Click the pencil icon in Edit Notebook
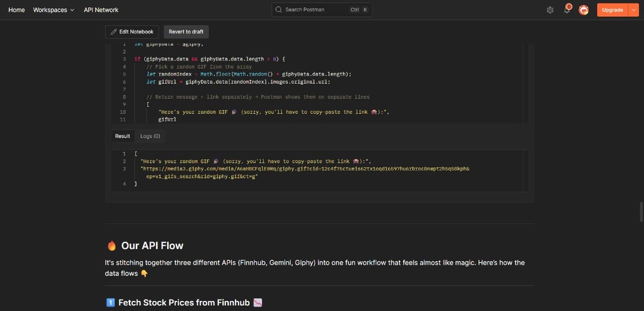 (x=114, y=32)
